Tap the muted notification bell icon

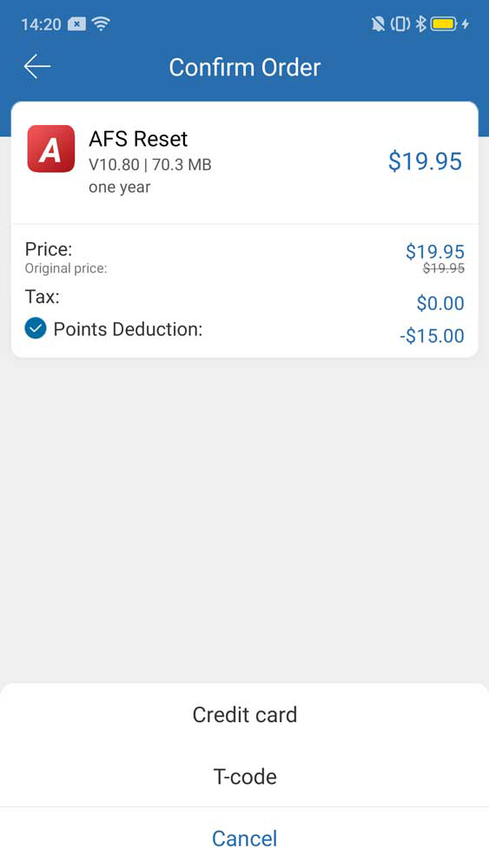pos(378,23)
